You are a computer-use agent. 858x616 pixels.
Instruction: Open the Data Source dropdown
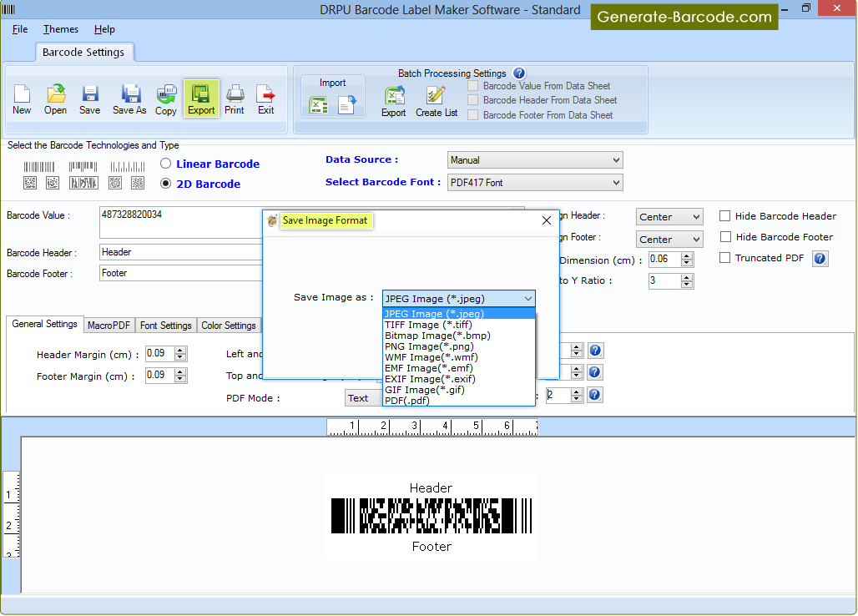tap(535, 159)
